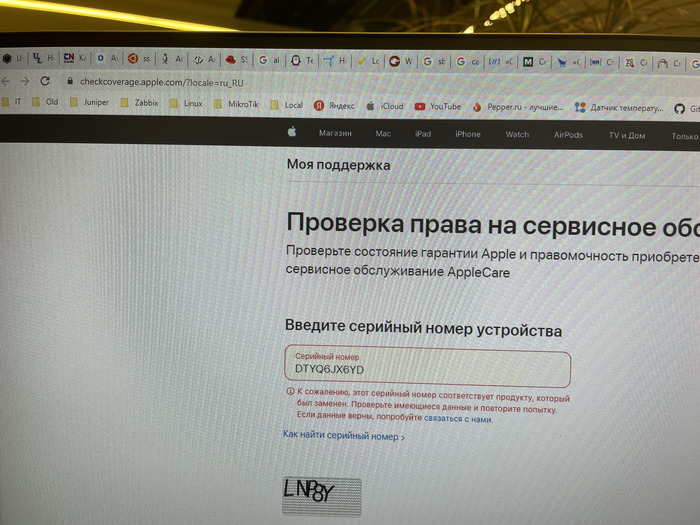Open the tab with the blue branch icon
This screenshot has height=525, width=700.
(334, 60)
